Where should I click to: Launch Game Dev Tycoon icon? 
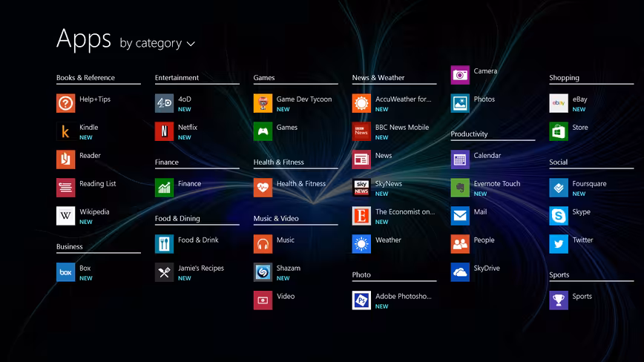(x=263, y=103)
